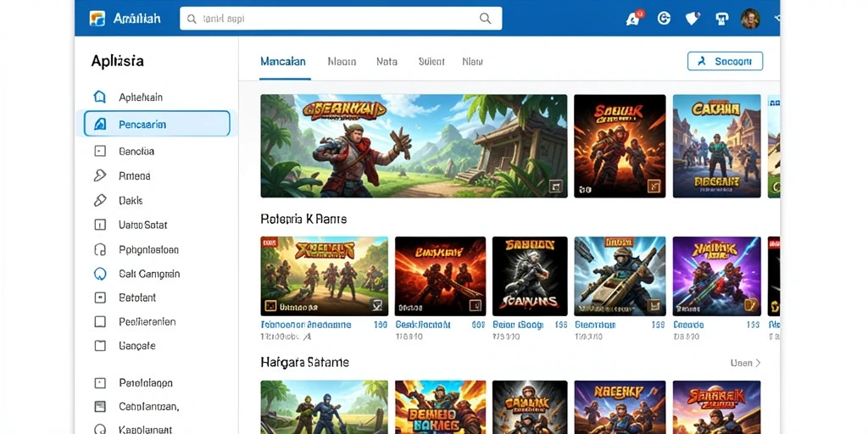Open the Niaora tab
The width and height of the screenshot is (868, 434).
[342, 61]
